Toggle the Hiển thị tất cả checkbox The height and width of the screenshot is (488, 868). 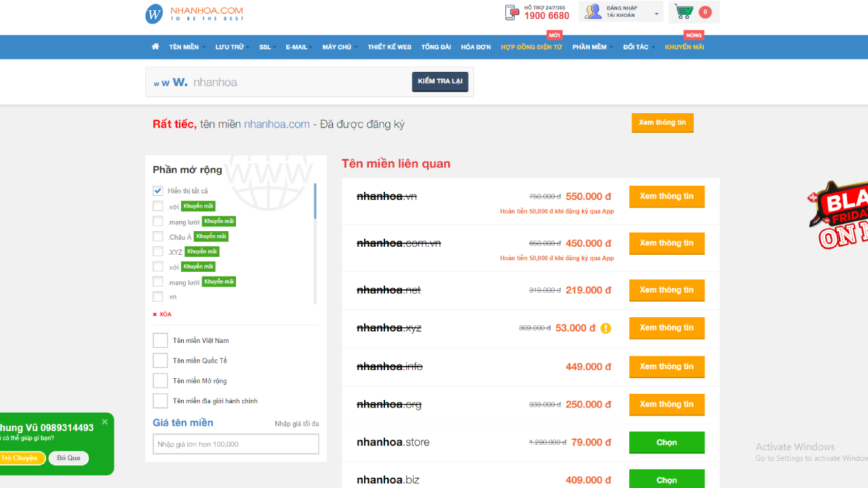coord(158,191)
